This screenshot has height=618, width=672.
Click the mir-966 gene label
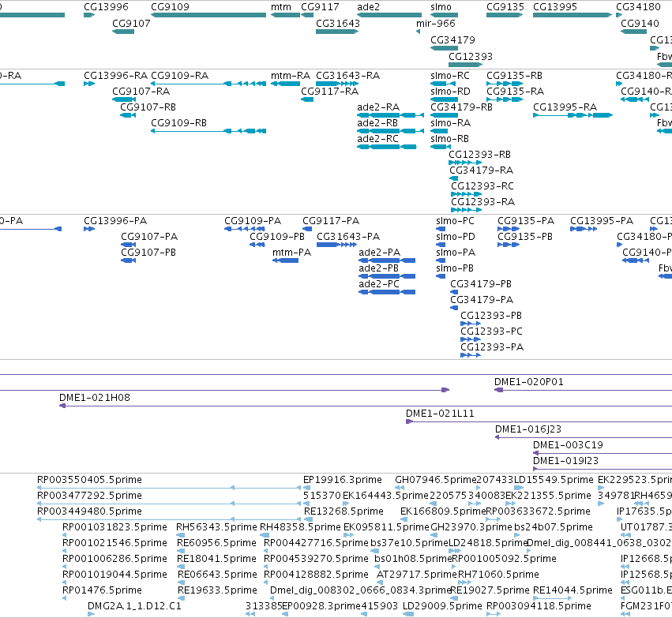[435, 24]
